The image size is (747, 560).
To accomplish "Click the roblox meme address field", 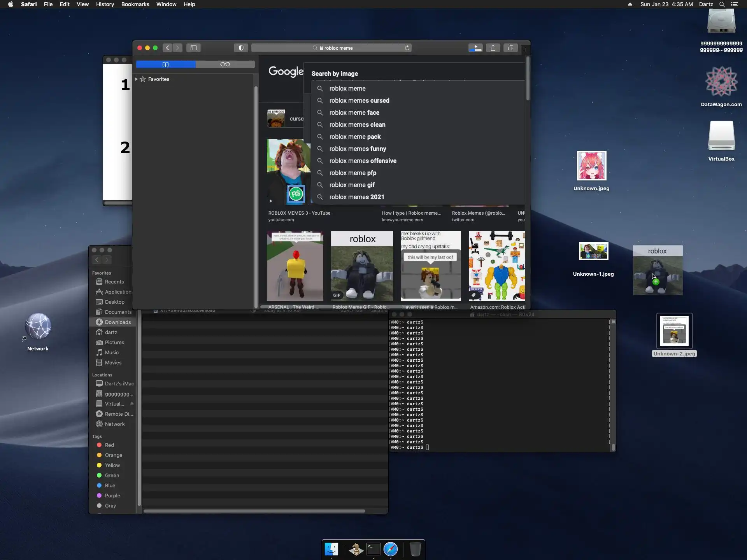I will point(338,48).
